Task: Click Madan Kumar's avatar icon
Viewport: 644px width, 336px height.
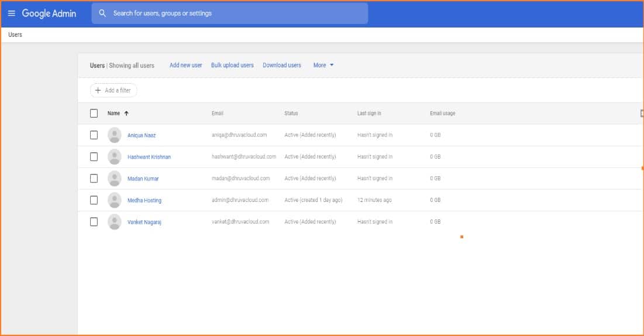Action: (x=115, y=179)
